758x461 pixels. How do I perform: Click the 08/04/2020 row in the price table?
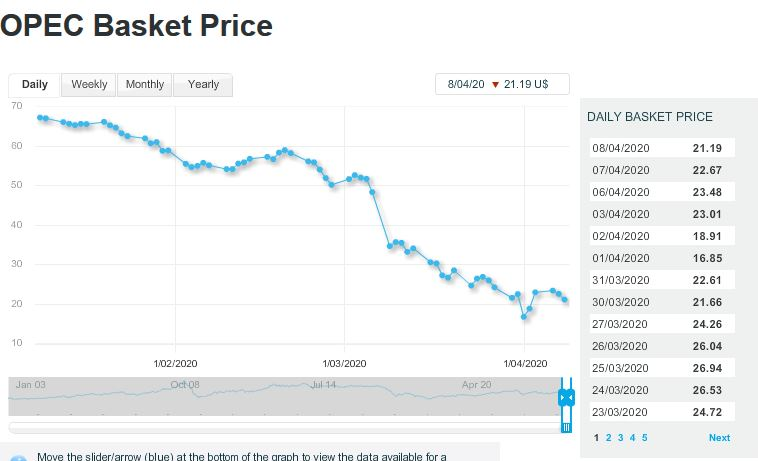click(x=662, y=148)
